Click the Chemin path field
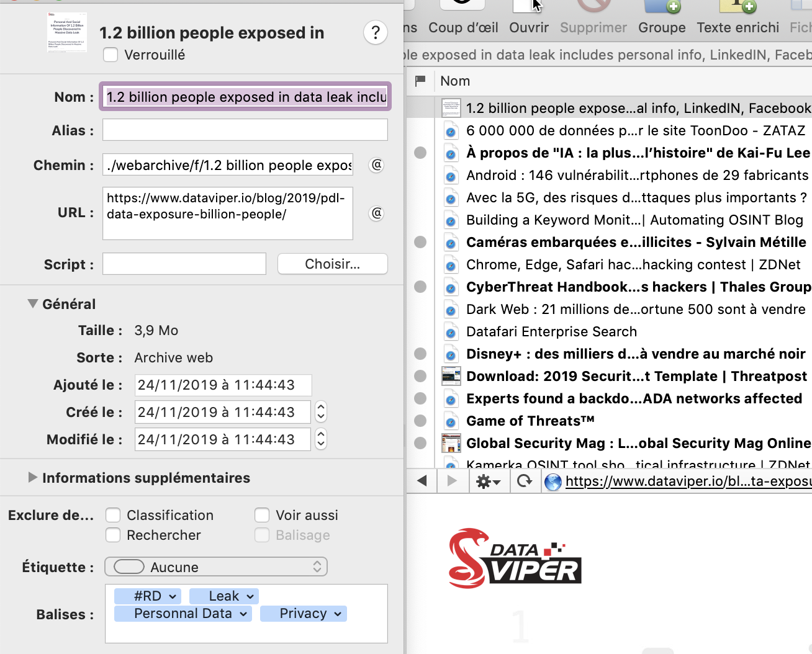This screenshot has height=654, width=812. 228,165
